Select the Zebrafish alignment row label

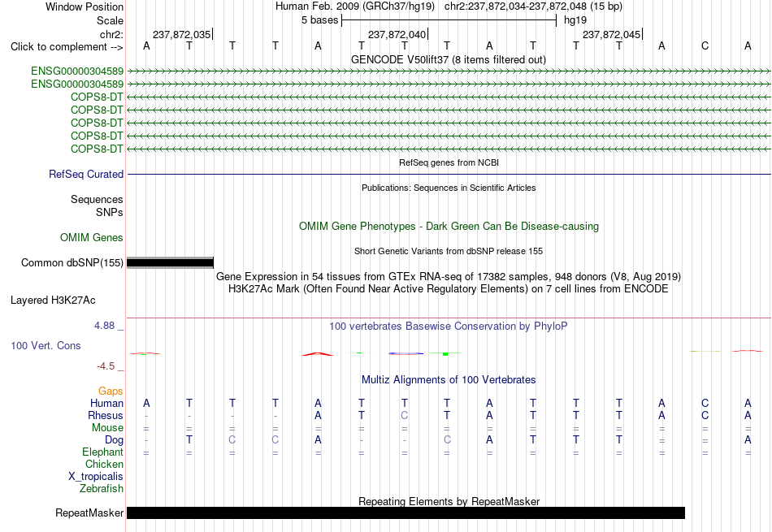(x=102, y=489)
